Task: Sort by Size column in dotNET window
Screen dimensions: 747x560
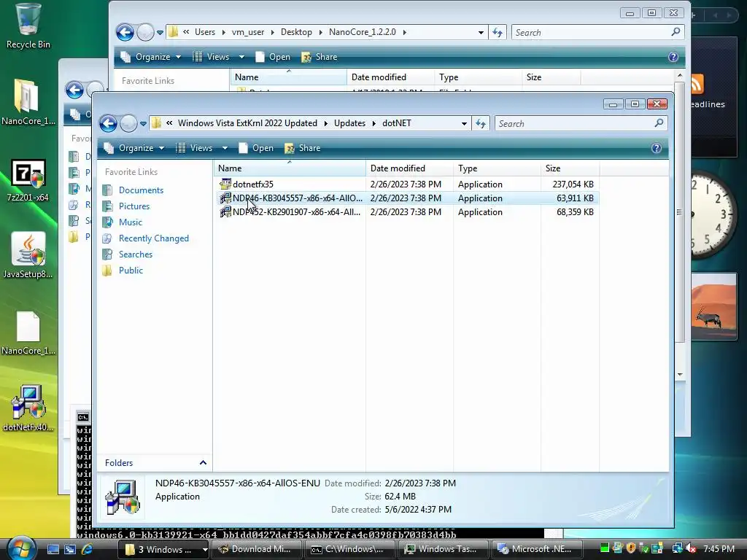Action: tap(570, 168)
